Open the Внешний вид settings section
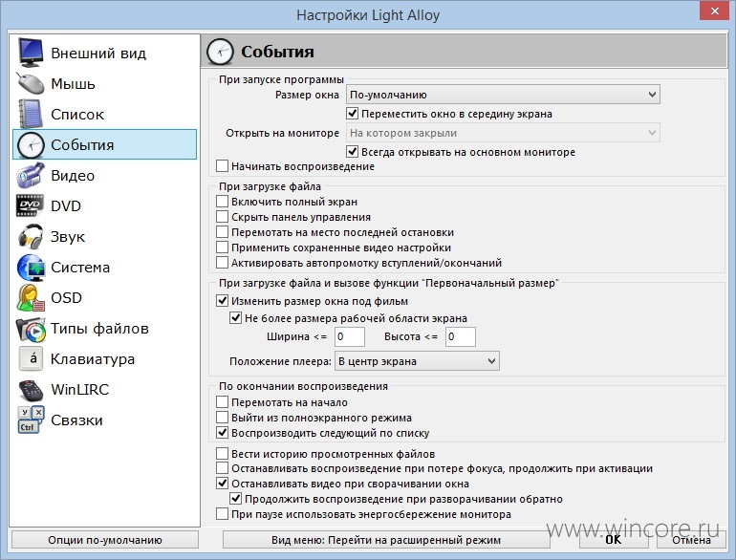 coord(105,53)
